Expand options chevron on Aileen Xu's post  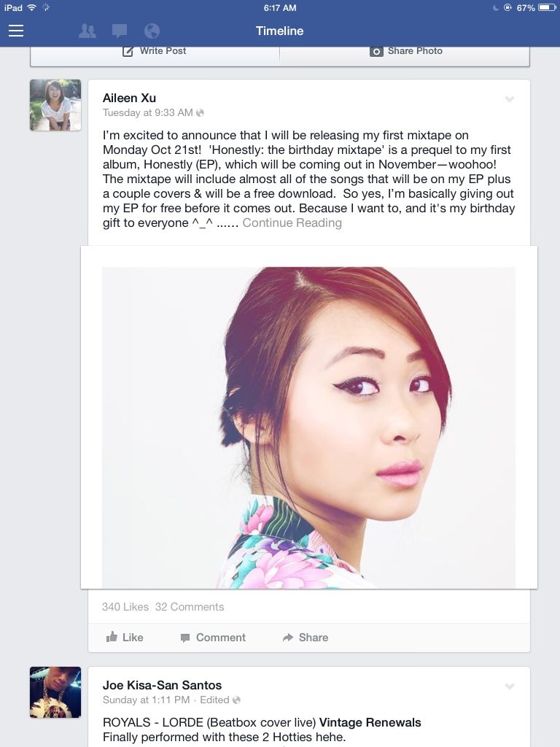pyautogui.click(x=510, y=99)
